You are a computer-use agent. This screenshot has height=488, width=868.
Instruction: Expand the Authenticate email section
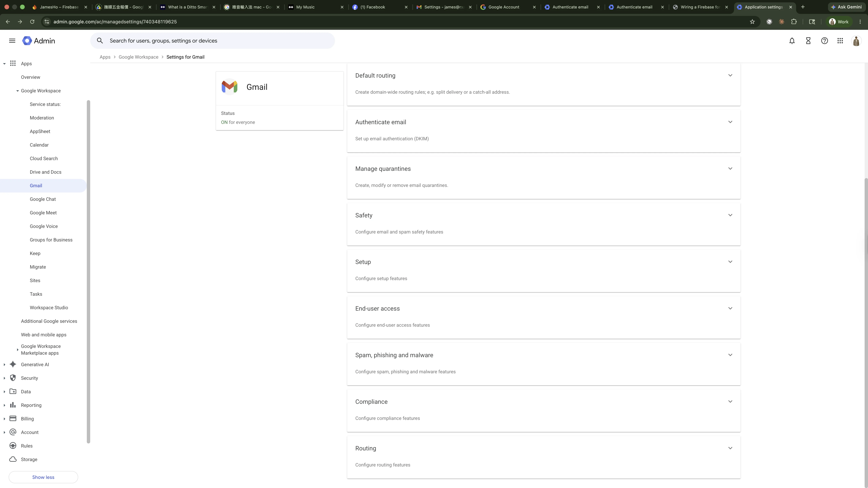click(730, 122)
